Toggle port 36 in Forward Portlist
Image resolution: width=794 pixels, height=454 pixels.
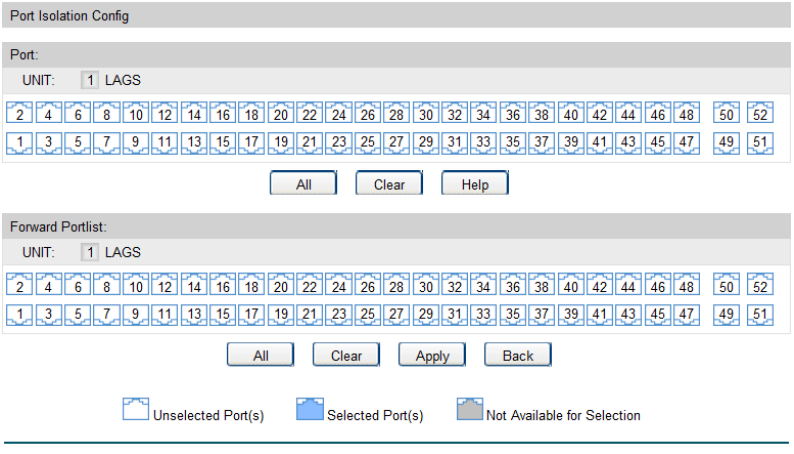point(512,286)
